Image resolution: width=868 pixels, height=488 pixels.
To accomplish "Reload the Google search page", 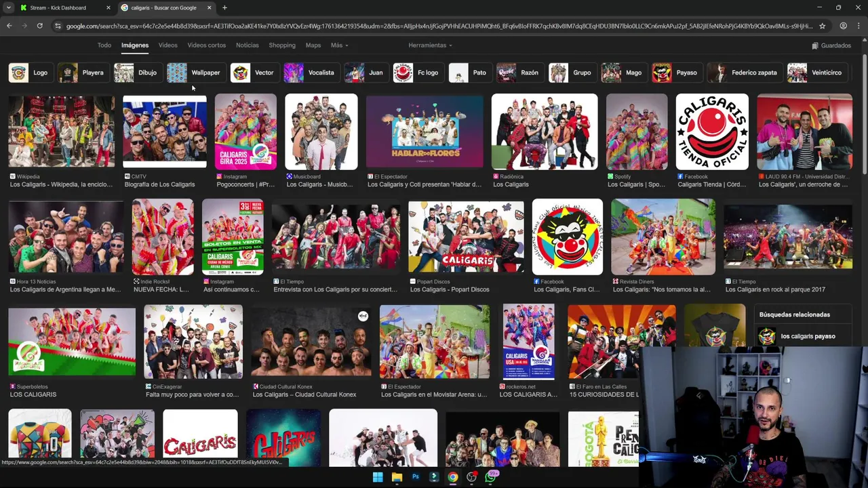I will click(x=40, y=26).
